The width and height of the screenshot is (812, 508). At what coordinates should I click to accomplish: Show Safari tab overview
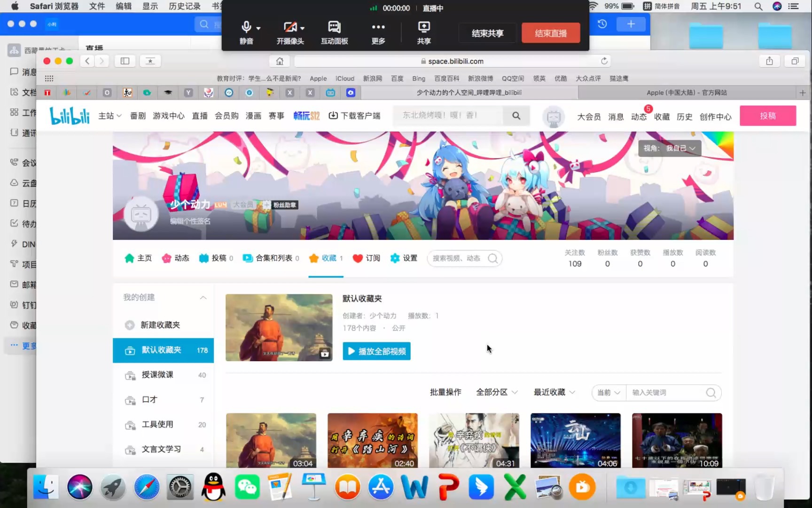tap(795, 61)
